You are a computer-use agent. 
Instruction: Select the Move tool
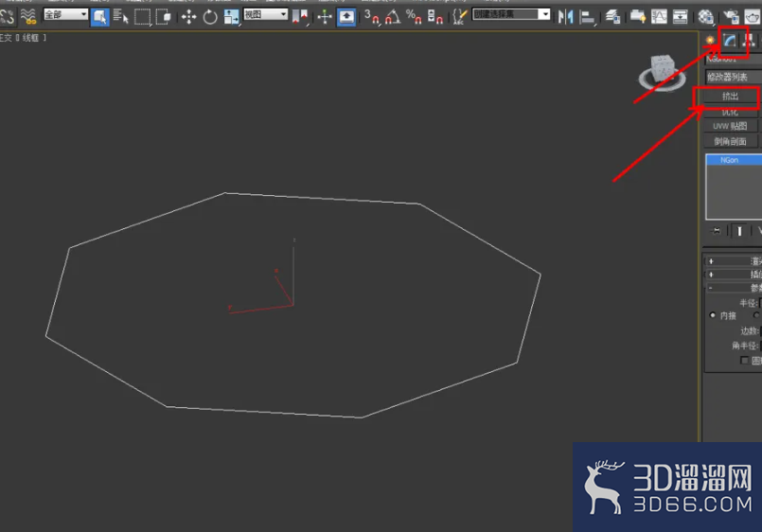tap(188, 17)
